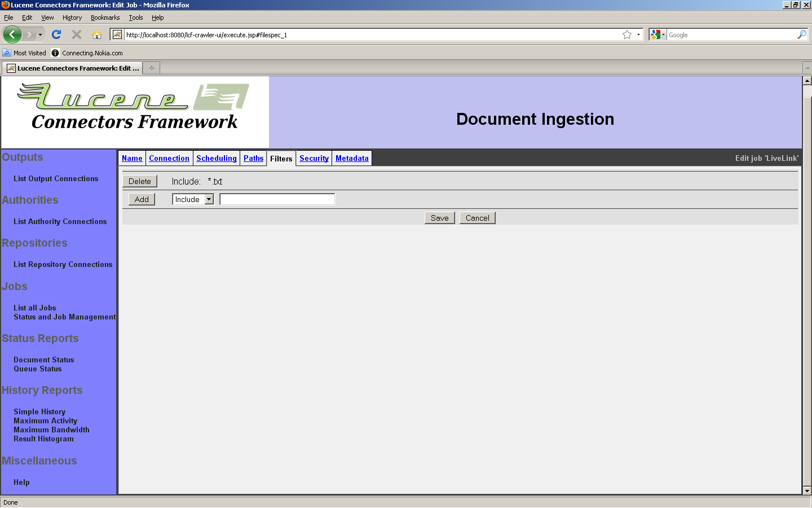Expand the Include filter type dropdown
The height and width of the screenshot is (508, 812).
pos(209,199)
